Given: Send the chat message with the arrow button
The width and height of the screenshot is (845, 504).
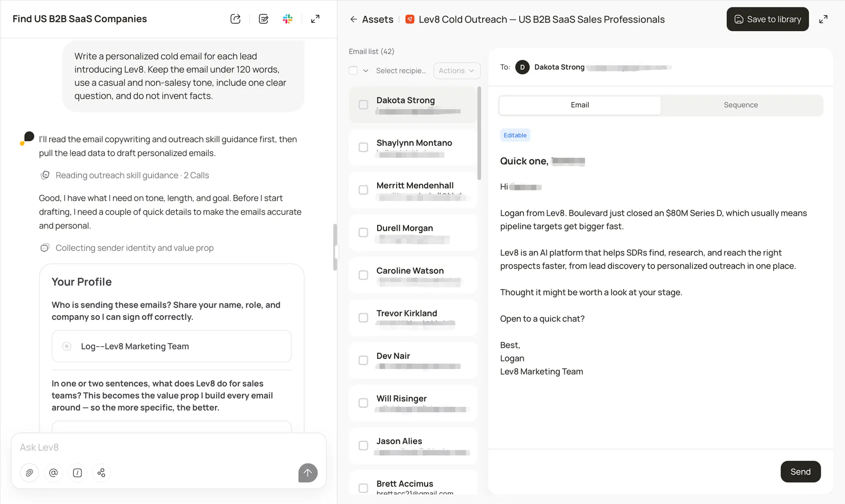Looking at the screenshot, I should (308, 473).
